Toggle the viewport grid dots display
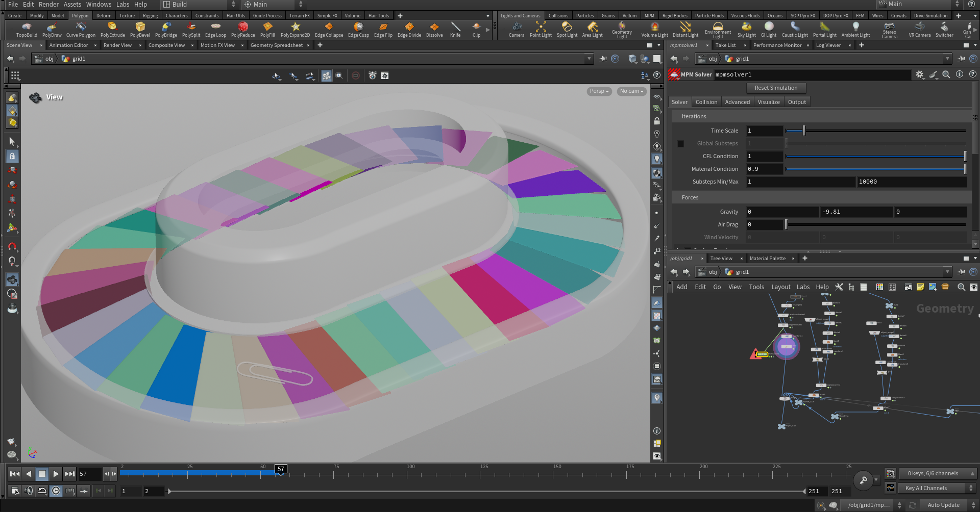The width and height of the screenshot is (980, 512). tap(15, 75)
